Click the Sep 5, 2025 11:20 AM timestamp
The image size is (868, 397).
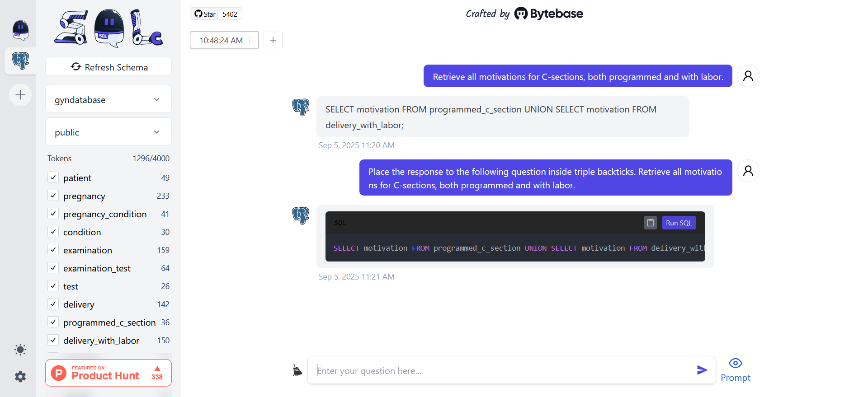tap(357, 145)
